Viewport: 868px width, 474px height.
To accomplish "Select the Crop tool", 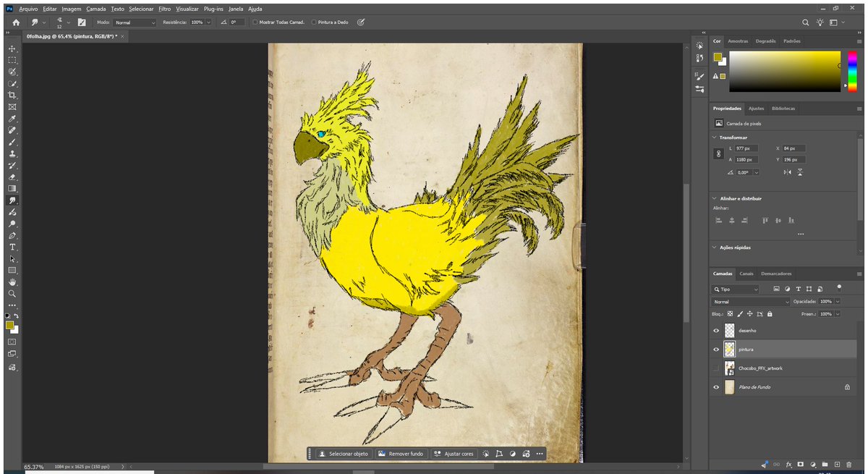I will [12, 95].
